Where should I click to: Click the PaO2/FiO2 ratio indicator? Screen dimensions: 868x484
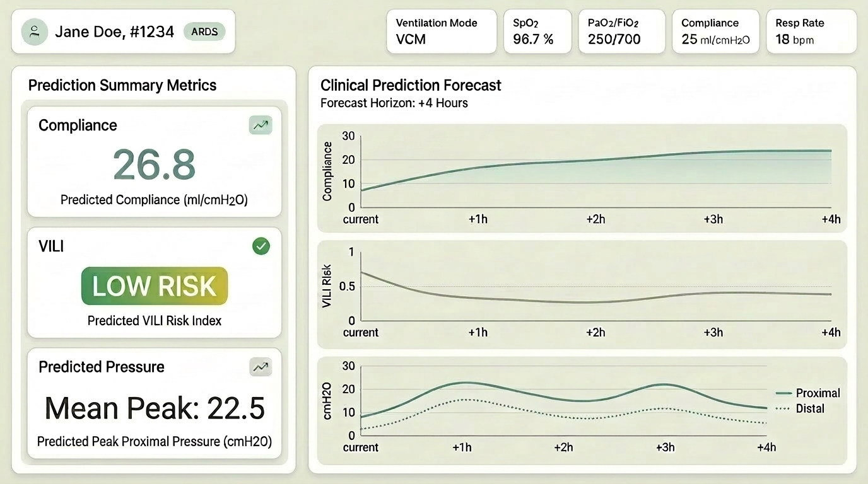pyautogui.click(x=622, y=31)
